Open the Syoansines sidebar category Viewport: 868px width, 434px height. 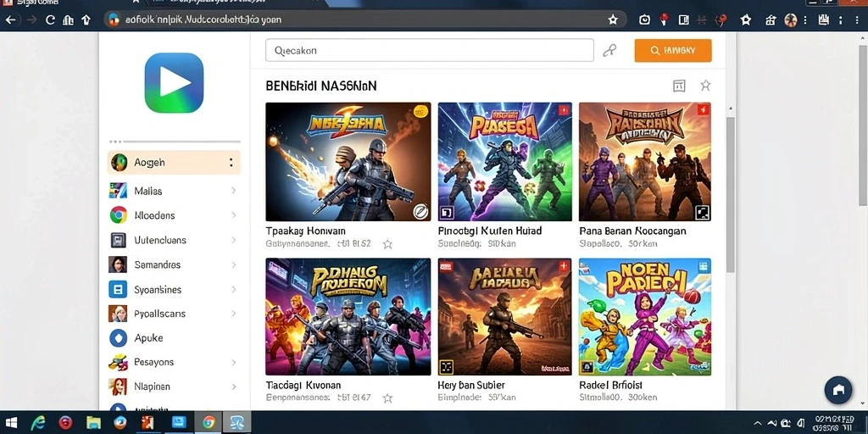click(174, 290)
